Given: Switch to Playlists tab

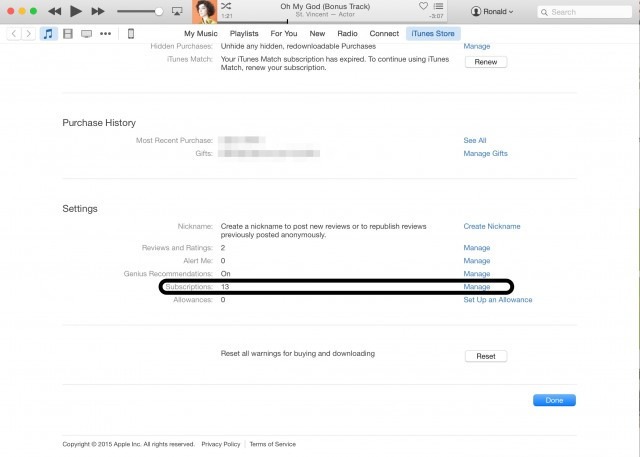Looking at the screenshot, I should pyautogui.click(x=244, y=33).
